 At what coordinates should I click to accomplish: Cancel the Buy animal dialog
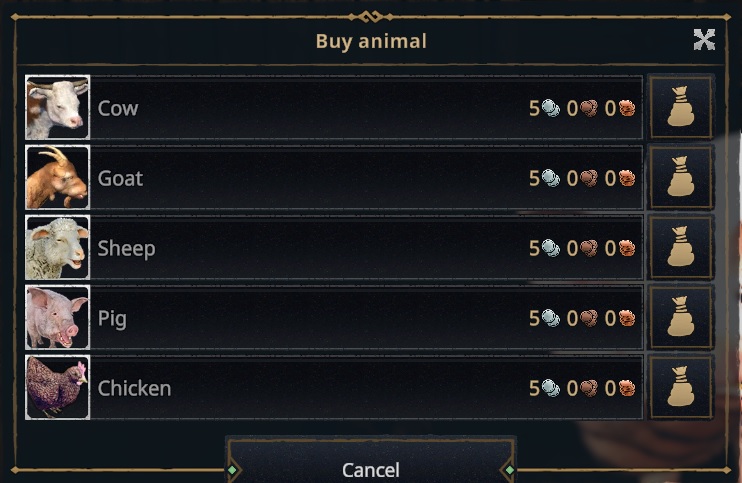(371, 469)
